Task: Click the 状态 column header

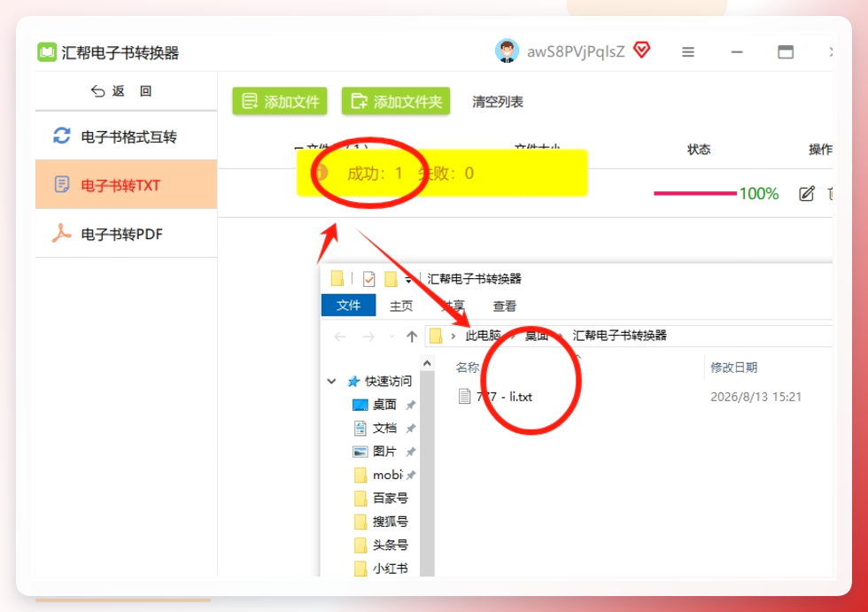Action: (x=699, y=150)
